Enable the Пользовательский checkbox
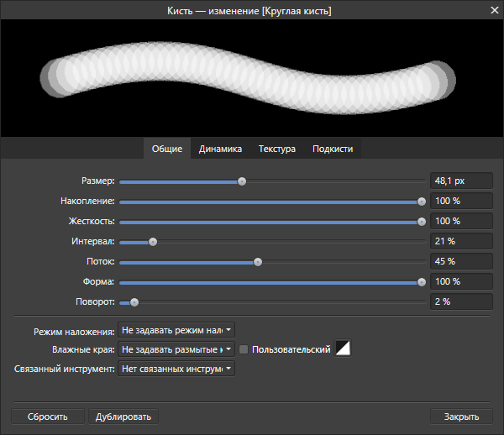 [244, 349]
